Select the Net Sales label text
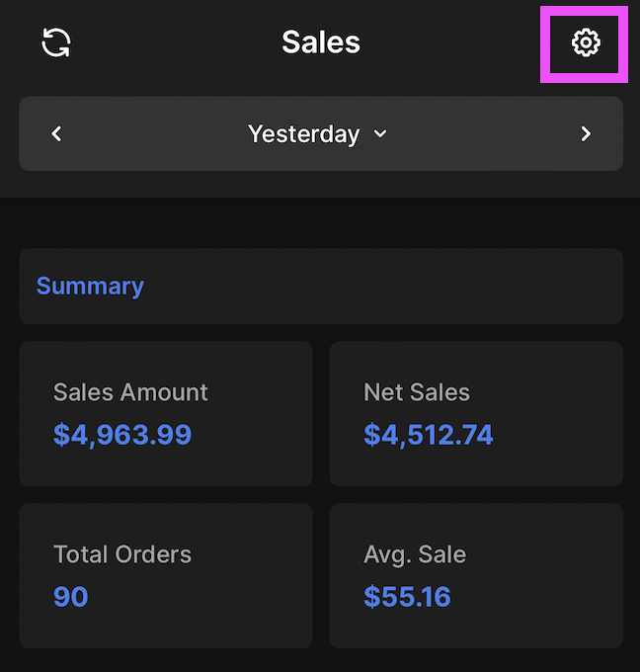This screenshot has width=640, height=672. pos(417,392)
